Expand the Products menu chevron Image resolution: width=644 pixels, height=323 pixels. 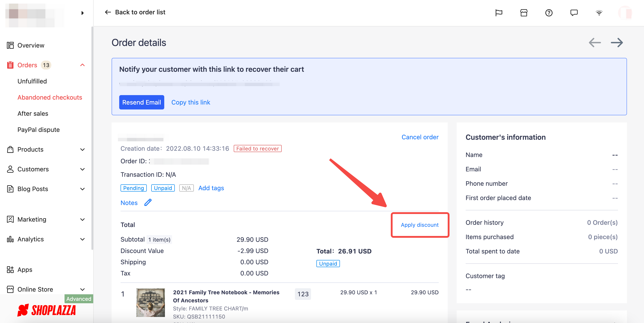pos(82,149)
